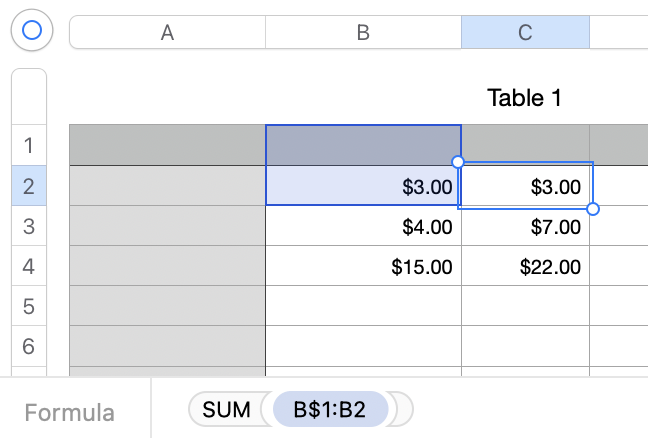The width and height of the screenshot is (648, 438).
Task: Select row 1 header
Action: pyautogui.click(x=28, y=146)
